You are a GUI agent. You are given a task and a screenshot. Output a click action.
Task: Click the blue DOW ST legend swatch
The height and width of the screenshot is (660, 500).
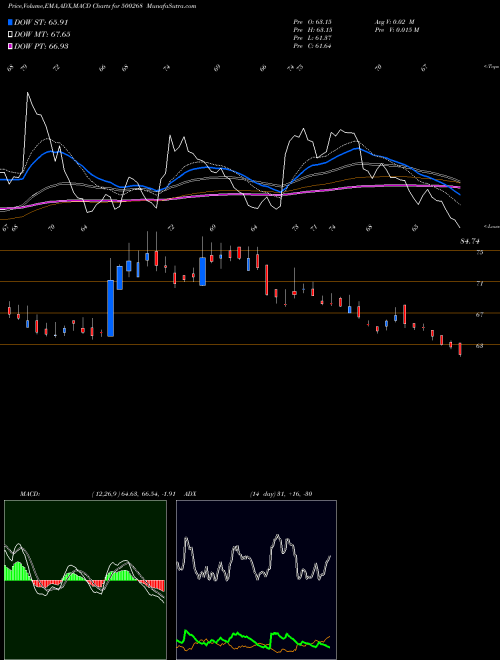[x=11, y=22]
